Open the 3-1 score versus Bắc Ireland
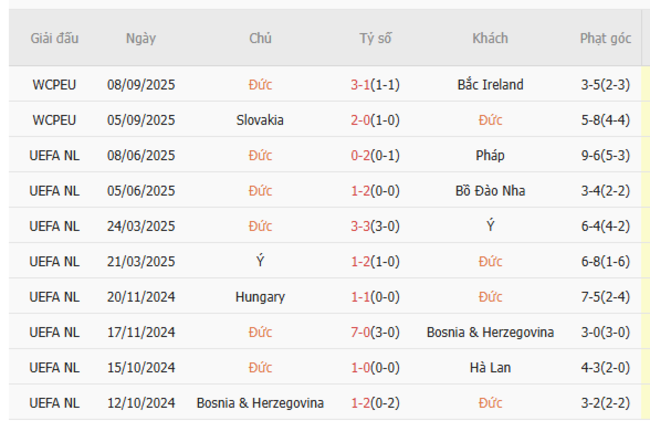The width and height of the screenshot is (650, 421). pyautogui.click(x=361, y=85)
